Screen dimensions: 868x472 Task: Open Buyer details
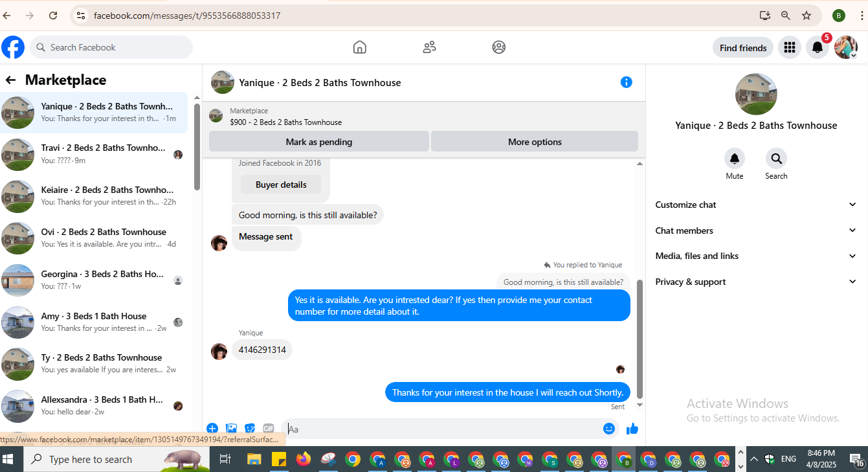click(x=281, y=185)
